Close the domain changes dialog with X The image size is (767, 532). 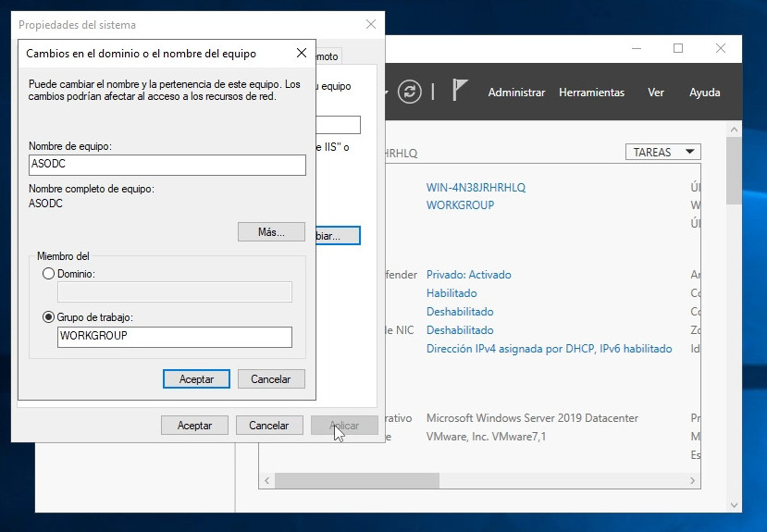301,54
